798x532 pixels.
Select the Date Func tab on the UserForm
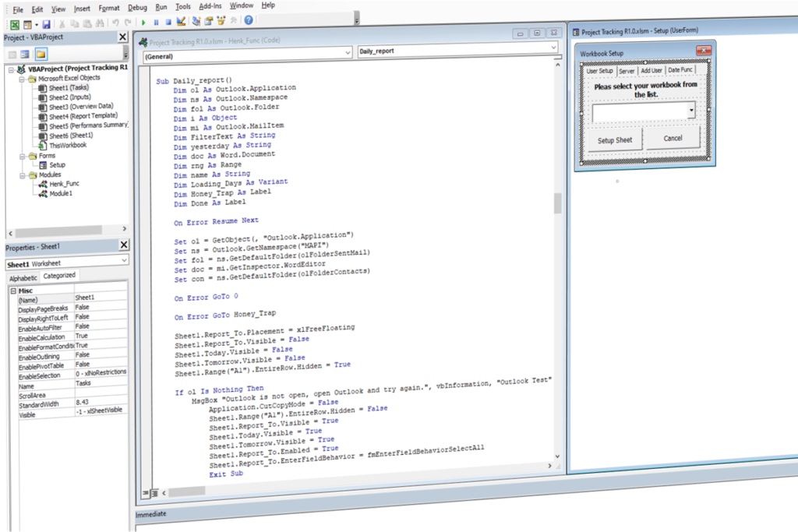(x=681, y=69)
